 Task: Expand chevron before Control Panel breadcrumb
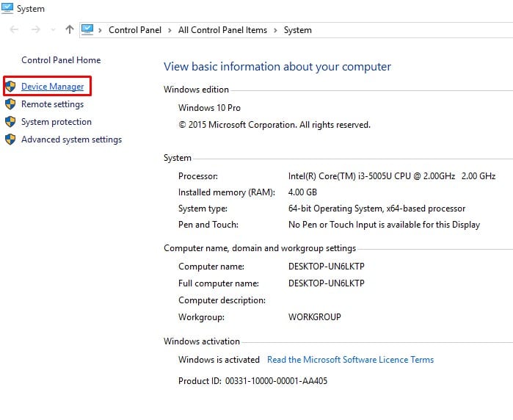coord(100,30)
